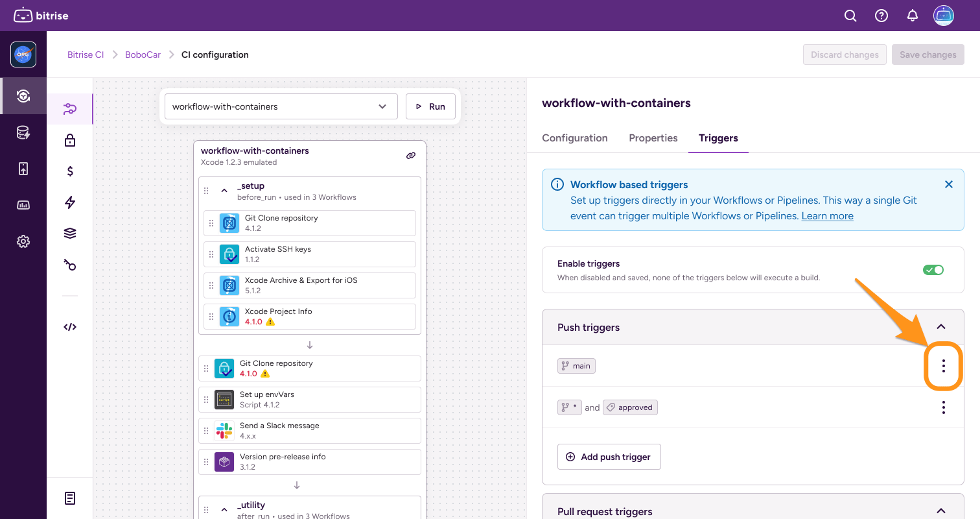Viewport: 980px width, 519px height.
Task: Open Secrets padlock icon
Action: pos(70,140)
